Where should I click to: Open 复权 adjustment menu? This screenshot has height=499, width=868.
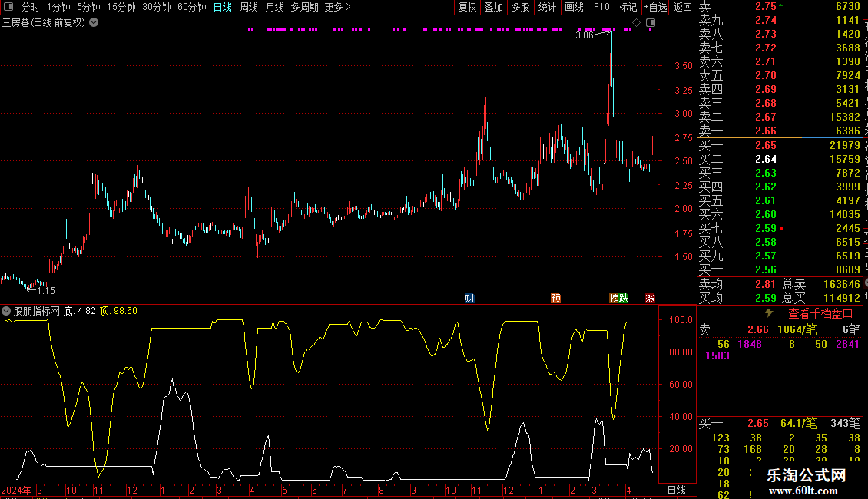(x=467, y=7)
